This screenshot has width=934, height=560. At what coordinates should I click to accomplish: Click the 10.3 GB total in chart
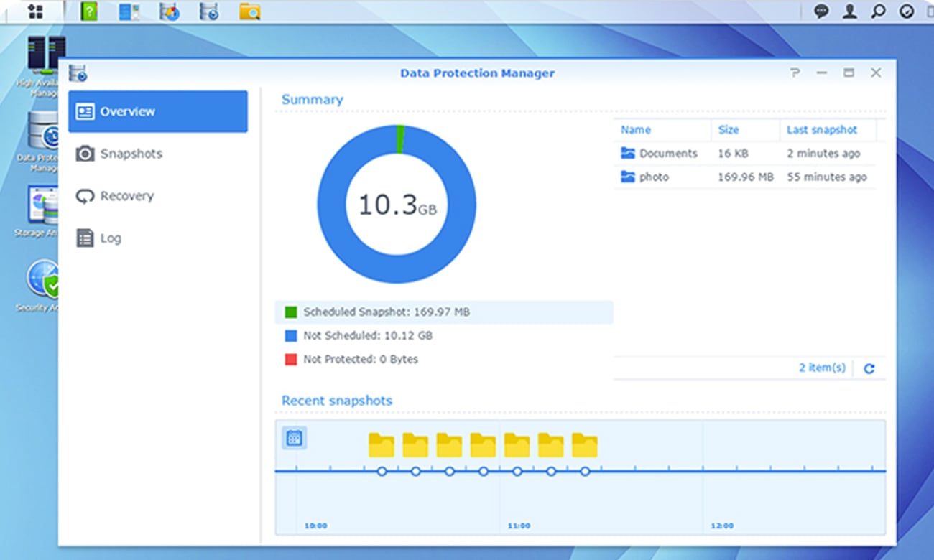tap(397, 205)
